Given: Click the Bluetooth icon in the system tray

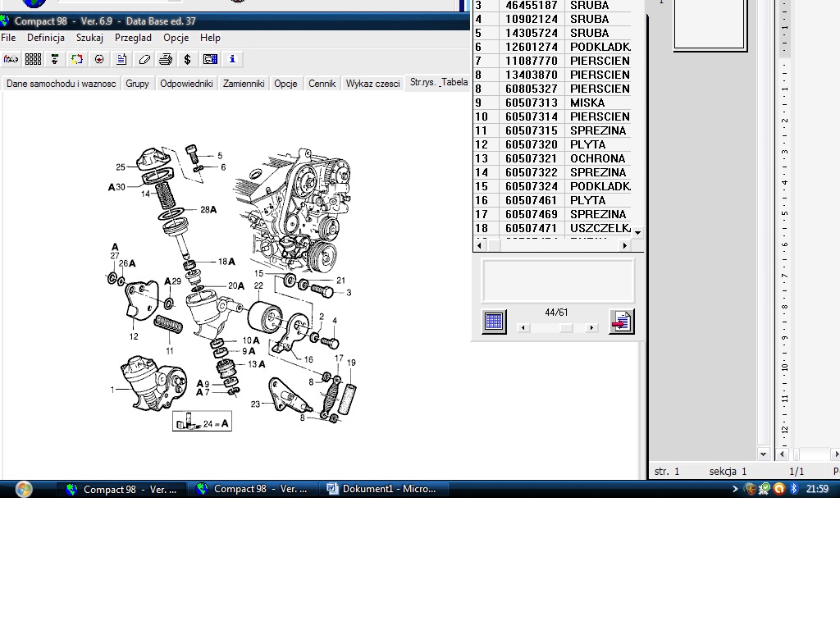Looking at the screenshot, I should click(x=793, y=489).
